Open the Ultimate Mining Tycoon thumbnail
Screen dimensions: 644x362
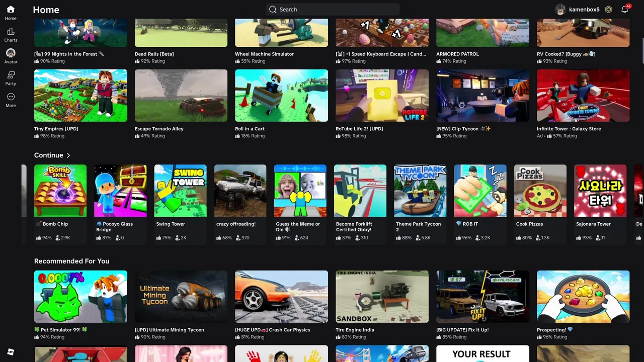pos(181,297)
